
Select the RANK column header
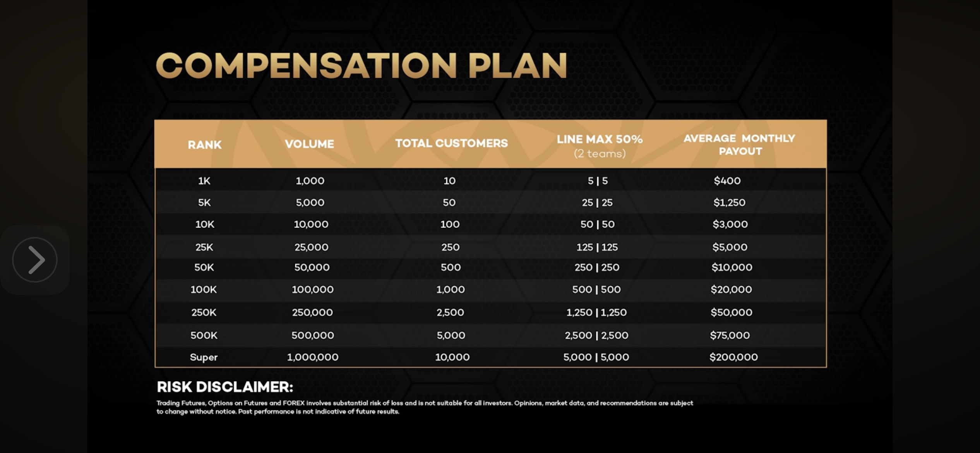204,144
